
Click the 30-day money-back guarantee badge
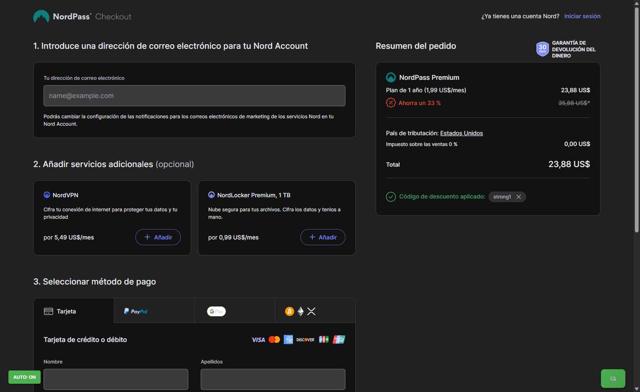(x=565, y=49)
